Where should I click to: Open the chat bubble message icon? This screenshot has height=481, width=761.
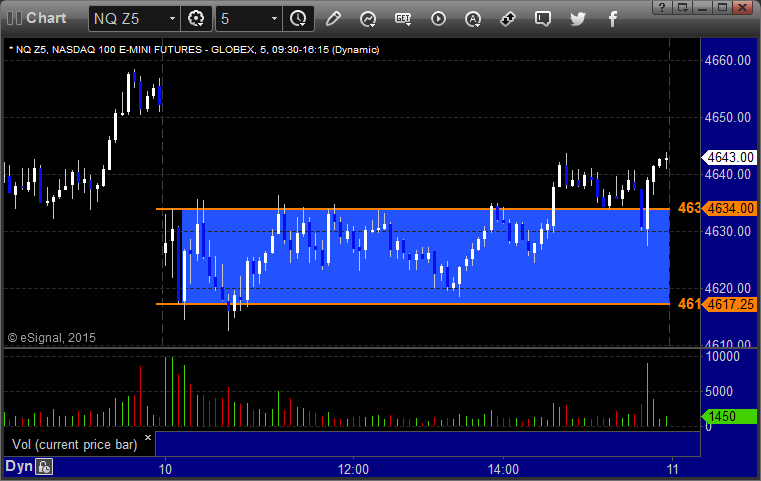543,19
